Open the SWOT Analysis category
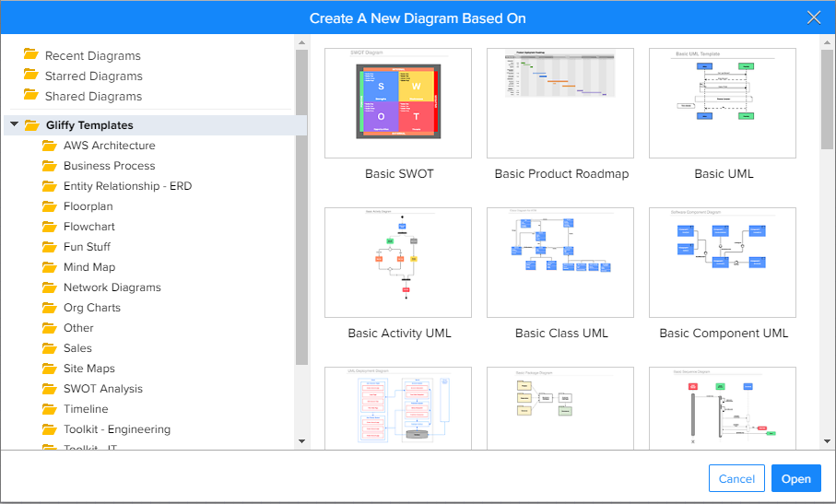This screenshot has height=504, width=836. coord(102,389)
